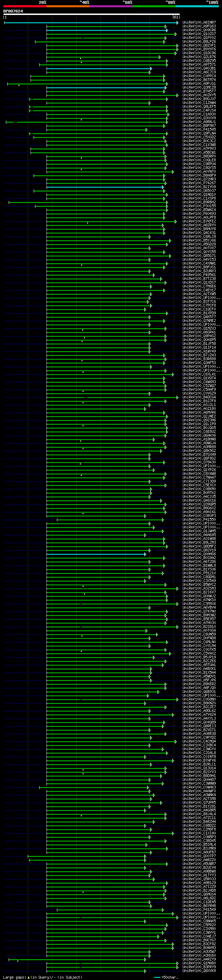Open hit label UniRef100_Q10ZG7
The width and height of the screenshot is (222, 980).
click(x=199, y=34)
